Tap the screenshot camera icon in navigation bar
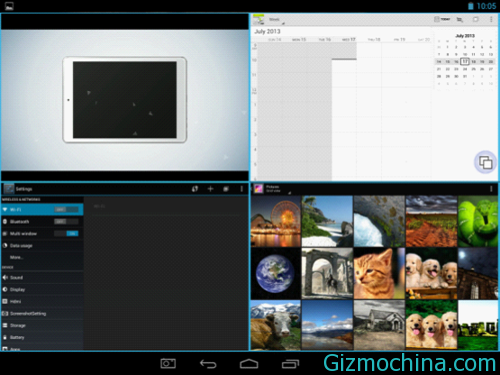Image resolution: width=500 pixels, height=375 pixels. click(168, 364)
